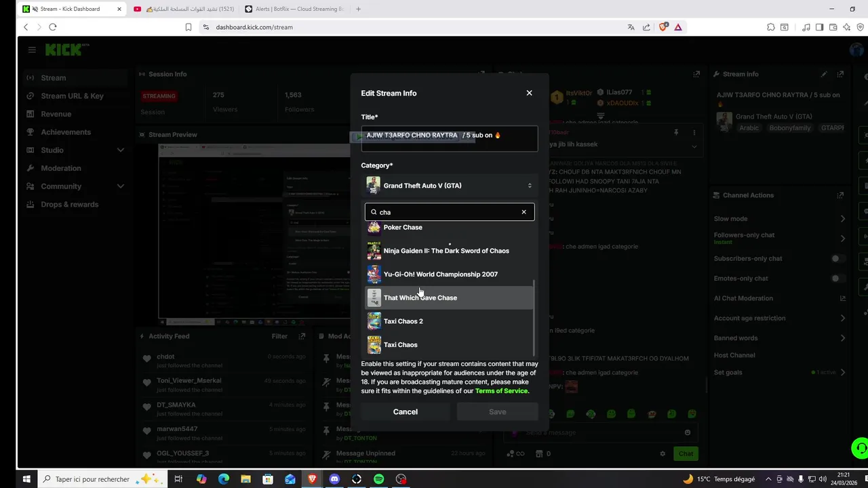The width and height of the screenshot is (868, 488).
Task: Open Slow mode settings chevron
Action: (x=842, y=219)
